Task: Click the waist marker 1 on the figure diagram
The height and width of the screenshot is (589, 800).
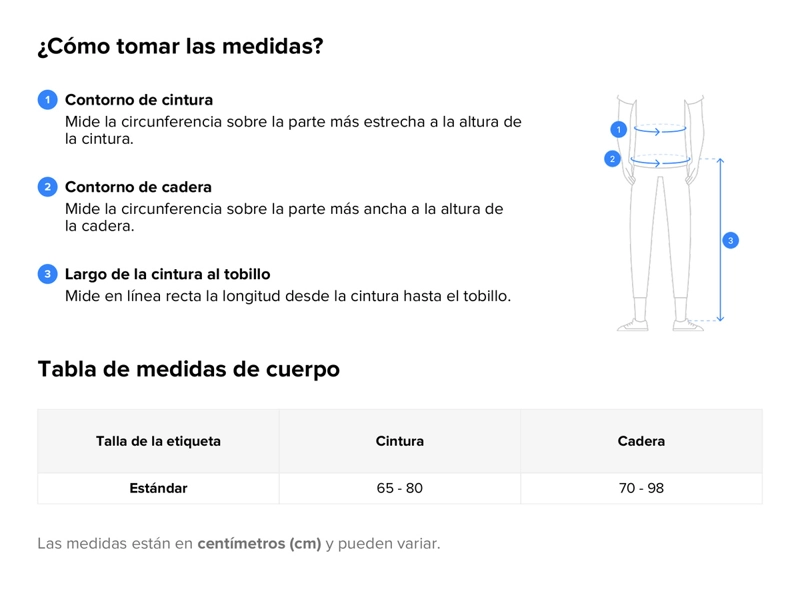Action: (x=618, y=130)
